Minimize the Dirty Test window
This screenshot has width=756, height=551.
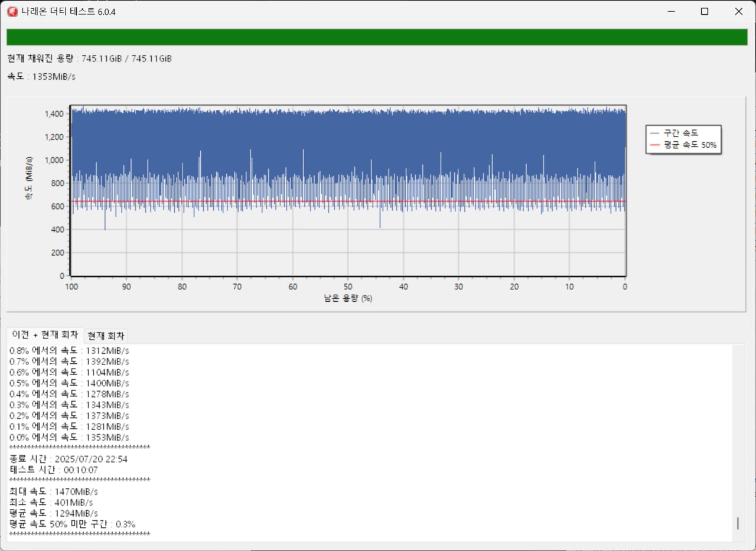click(670, 11)
